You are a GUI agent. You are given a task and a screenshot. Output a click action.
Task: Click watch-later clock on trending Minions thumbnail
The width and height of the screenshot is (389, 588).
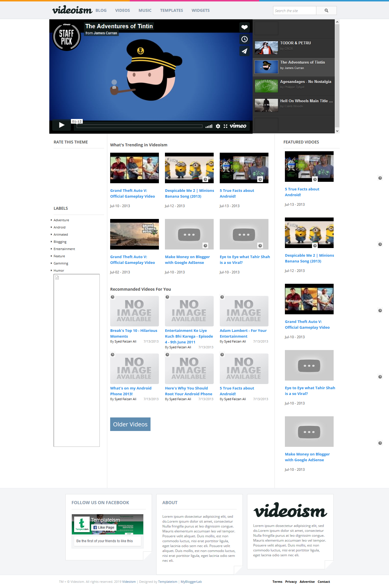tap(205, 179)
